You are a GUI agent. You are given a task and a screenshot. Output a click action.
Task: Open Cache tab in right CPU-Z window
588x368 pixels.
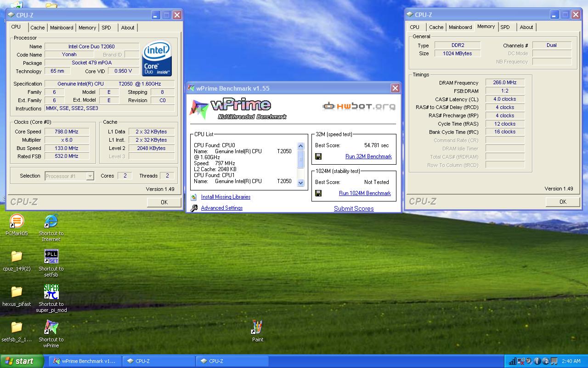point(436,27)
